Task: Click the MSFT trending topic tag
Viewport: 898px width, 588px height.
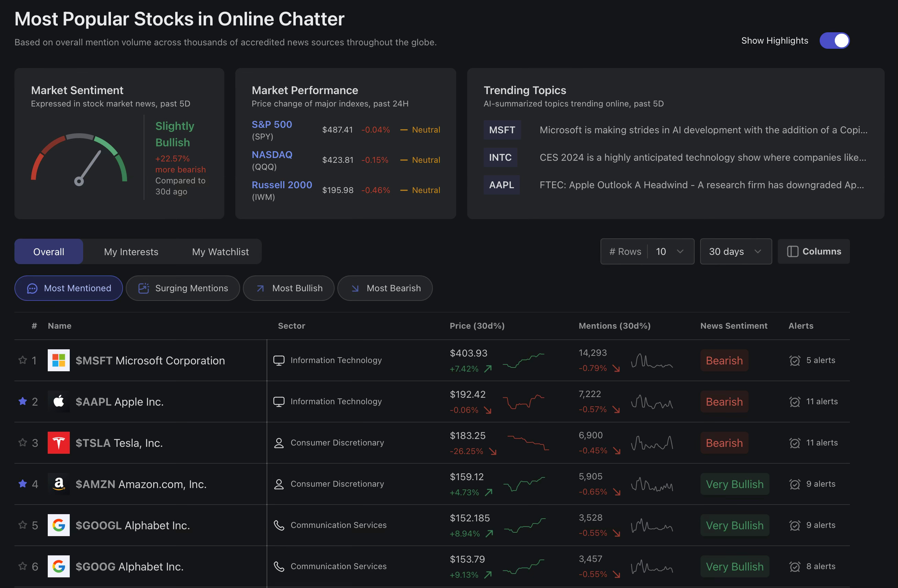Action: (502, 130)
